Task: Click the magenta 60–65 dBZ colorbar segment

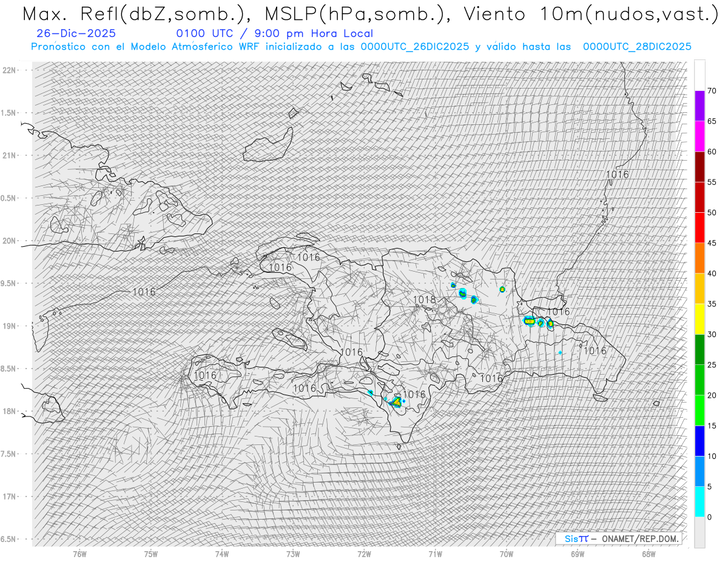Action: [x=699, y=136]
